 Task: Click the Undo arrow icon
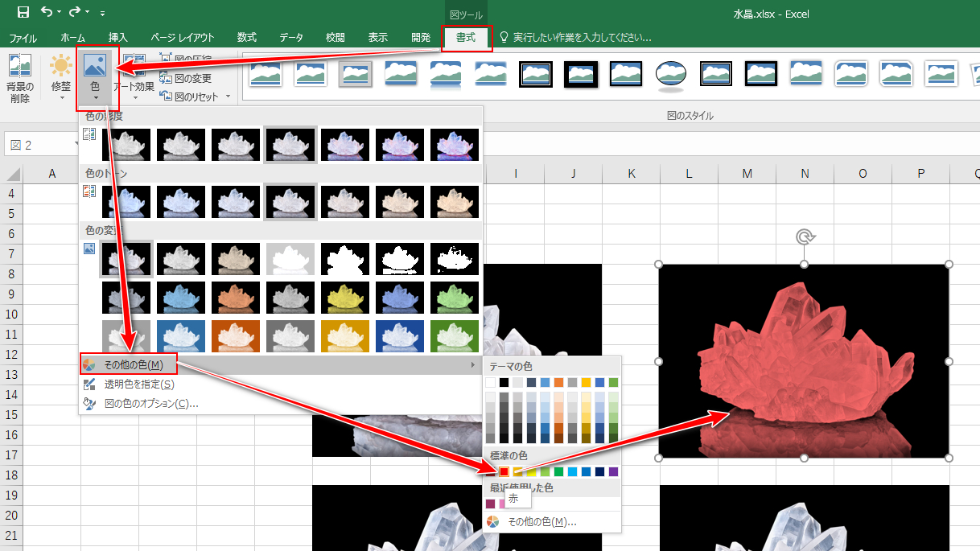pyautogui.click(x=47, y=12)
